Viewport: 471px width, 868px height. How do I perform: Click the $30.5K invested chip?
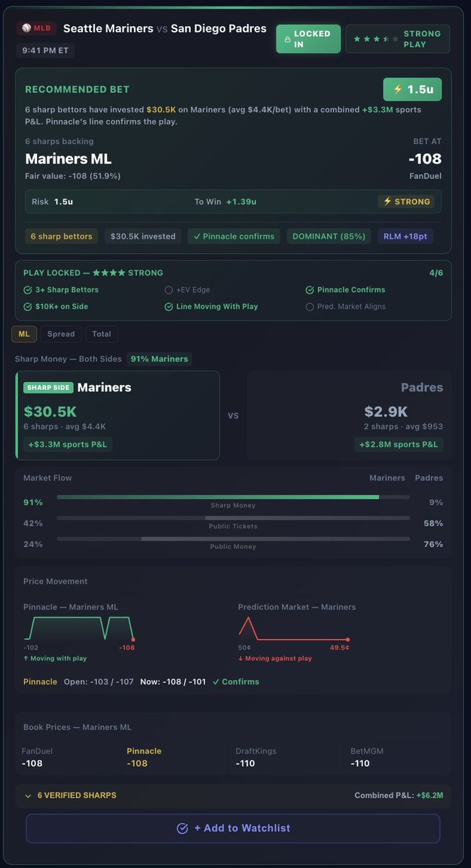[x=143, y=236]
